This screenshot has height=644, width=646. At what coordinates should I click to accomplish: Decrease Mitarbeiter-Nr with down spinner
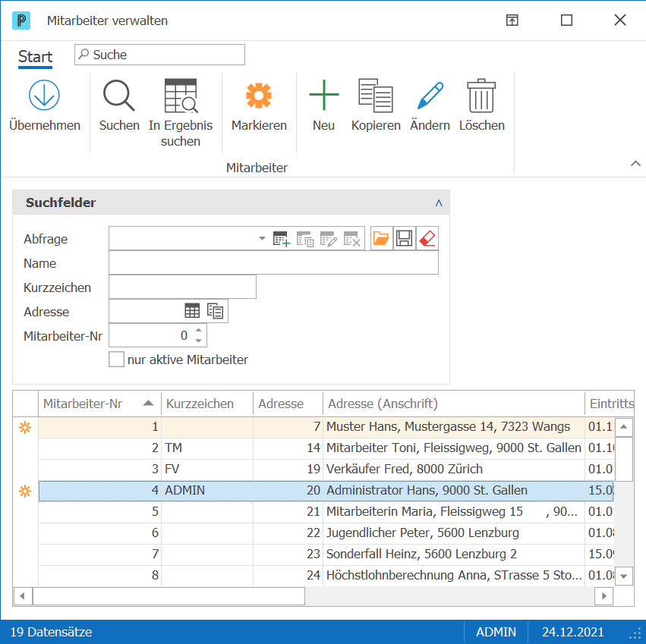(x=199, y=341)
